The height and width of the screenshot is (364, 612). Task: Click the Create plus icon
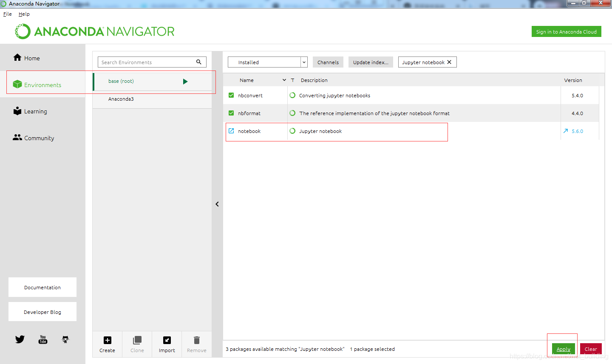tap(108, 340)
